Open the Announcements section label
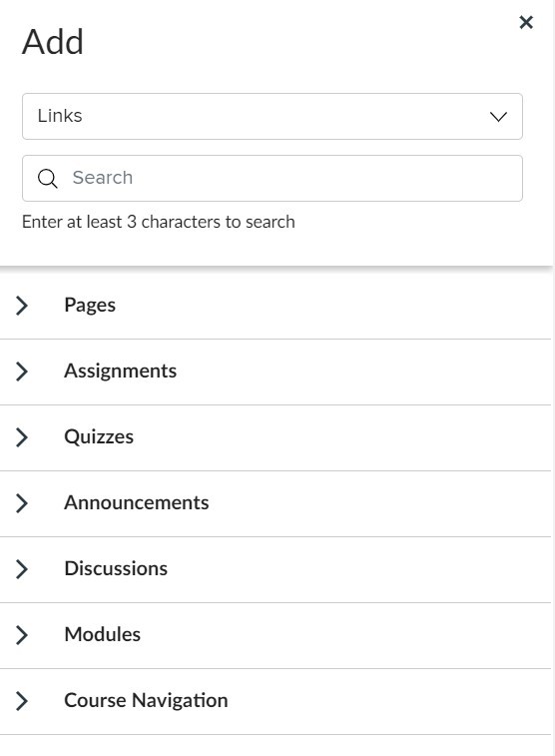This screenshot has height=756, width=555. (x=137, y=502)
